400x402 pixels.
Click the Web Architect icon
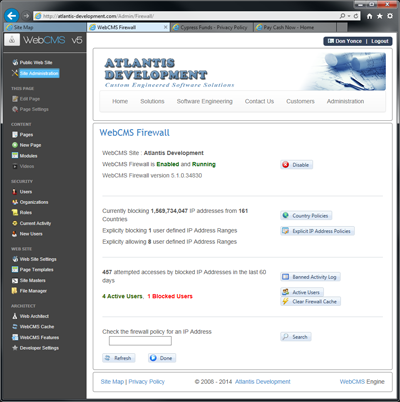(x=15, y=316)
